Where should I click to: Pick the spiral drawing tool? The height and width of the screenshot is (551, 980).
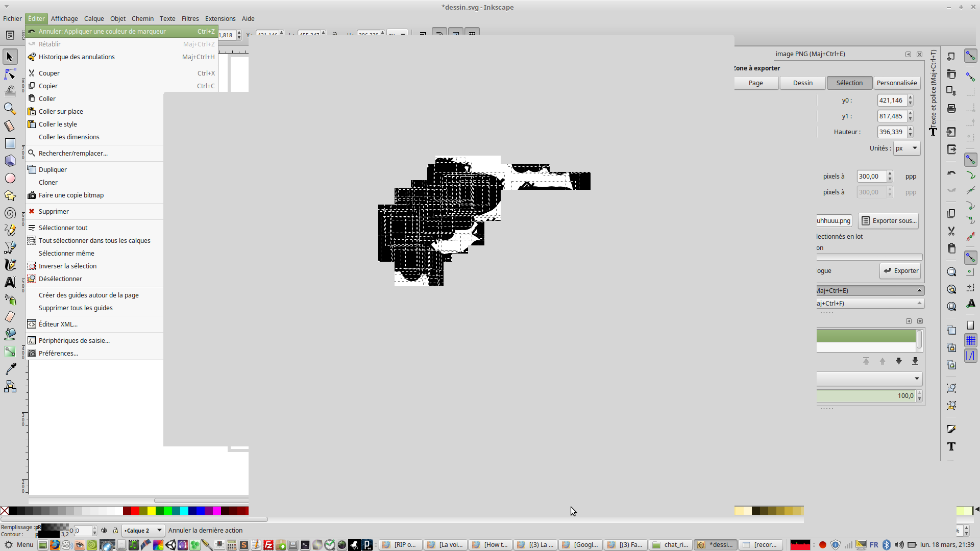pyautogui.click(x=10, y=213)
